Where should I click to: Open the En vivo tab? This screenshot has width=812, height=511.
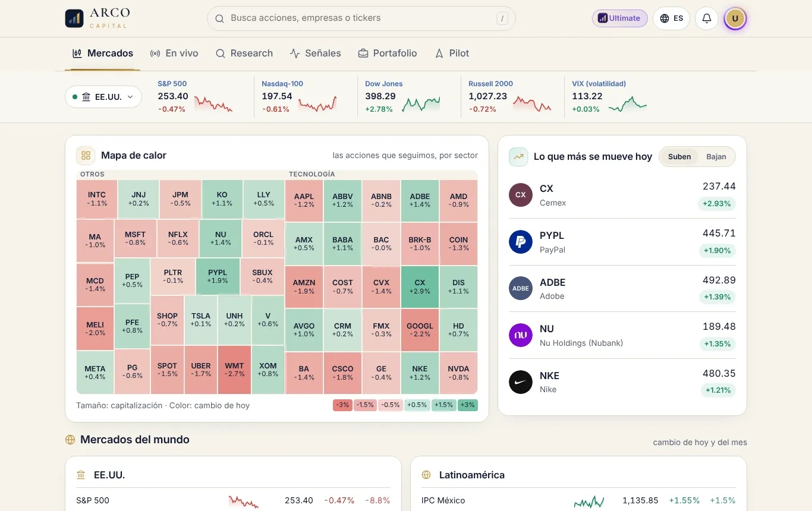tap(174, 53)
